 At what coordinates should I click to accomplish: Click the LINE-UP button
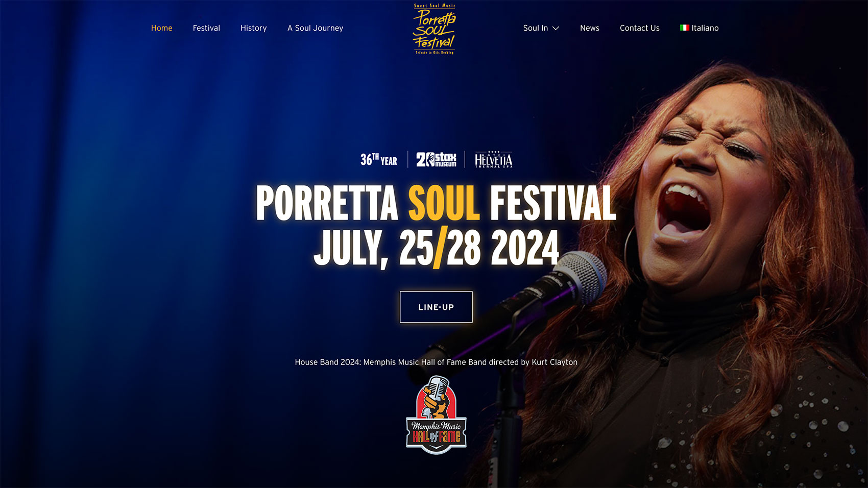[x=436, y=307]
